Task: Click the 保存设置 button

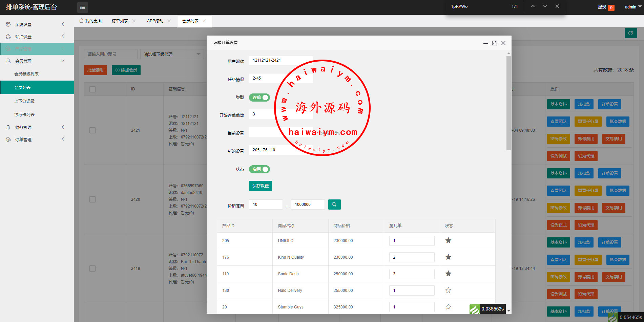Action: coord(260,186)
